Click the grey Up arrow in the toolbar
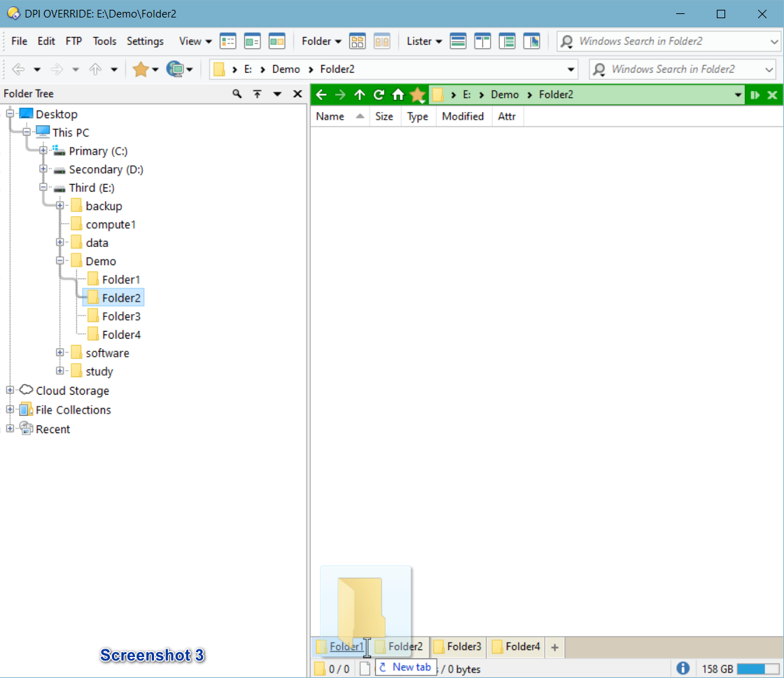784x678 pixels. [95, 69]
